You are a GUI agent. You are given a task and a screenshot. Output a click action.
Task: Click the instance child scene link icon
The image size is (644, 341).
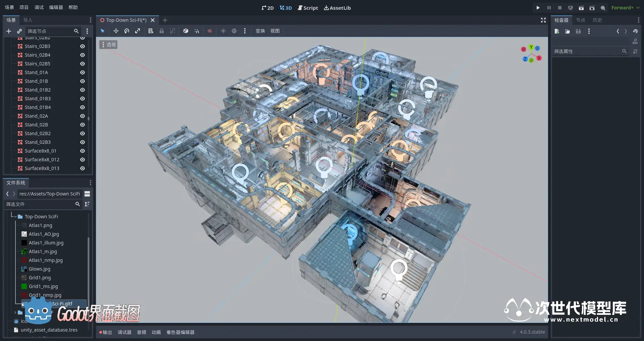19,31
